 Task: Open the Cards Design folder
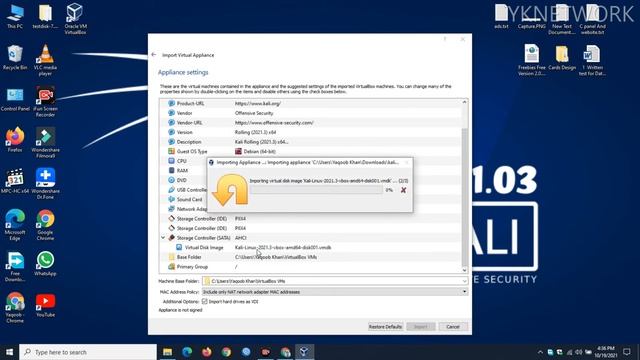pos(562,58)
